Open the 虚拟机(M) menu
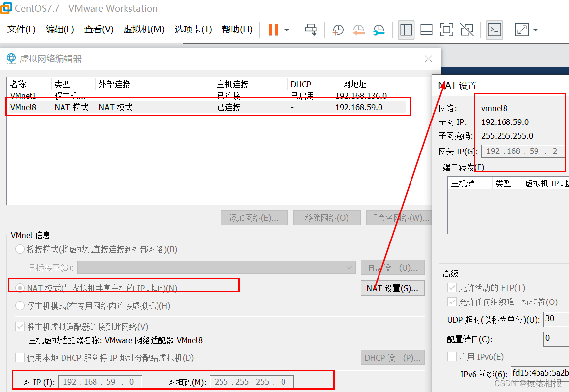 coord(144,30)
